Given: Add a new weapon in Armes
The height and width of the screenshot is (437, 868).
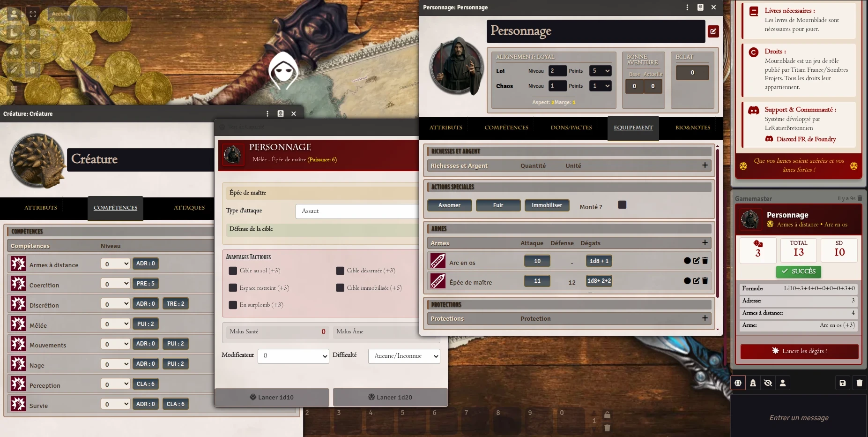Looking at the screenshot, I should pos(705,242).
